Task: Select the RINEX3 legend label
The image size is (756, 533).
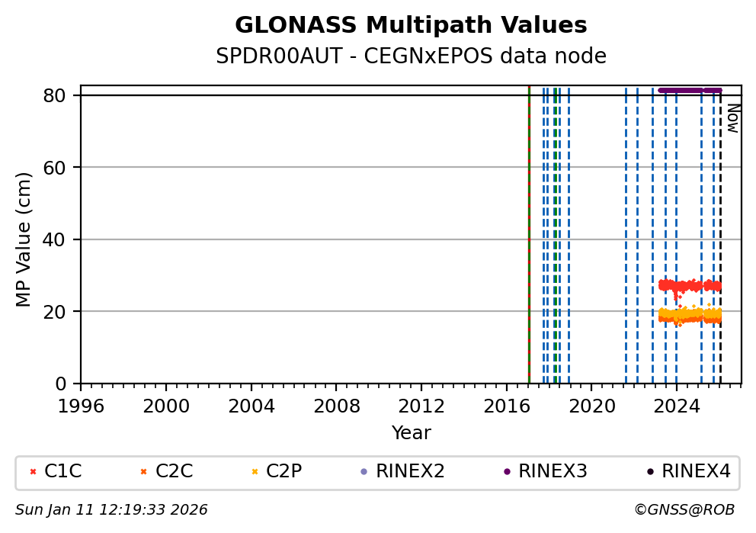Action: [x=553, y=472]
